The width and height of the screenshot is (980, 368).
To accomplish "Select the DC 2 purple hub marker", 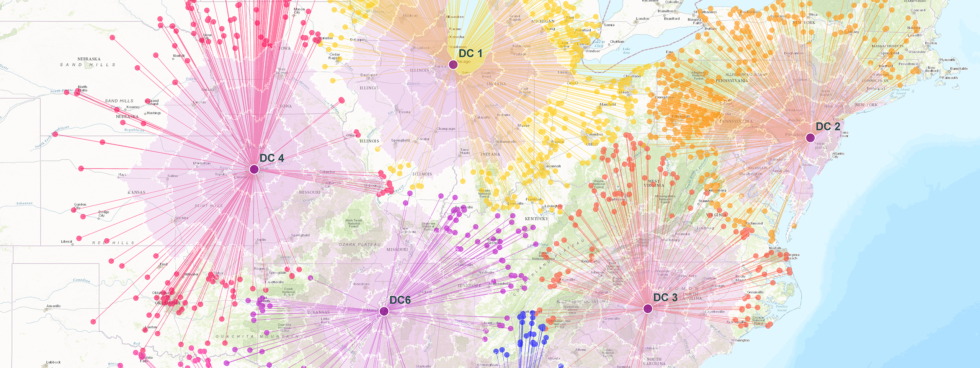I will [810, 138].
